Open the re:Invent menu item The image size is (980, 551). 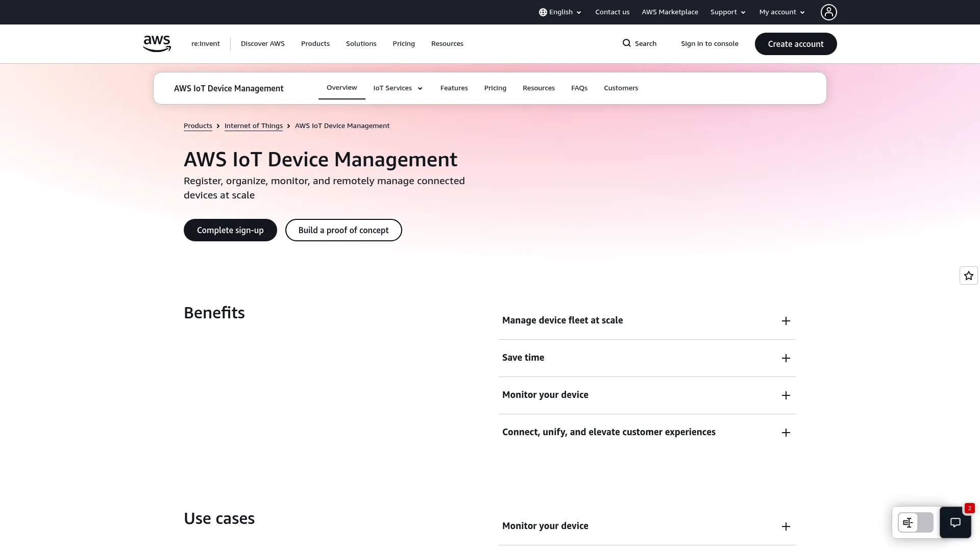[x=206, y=44]
